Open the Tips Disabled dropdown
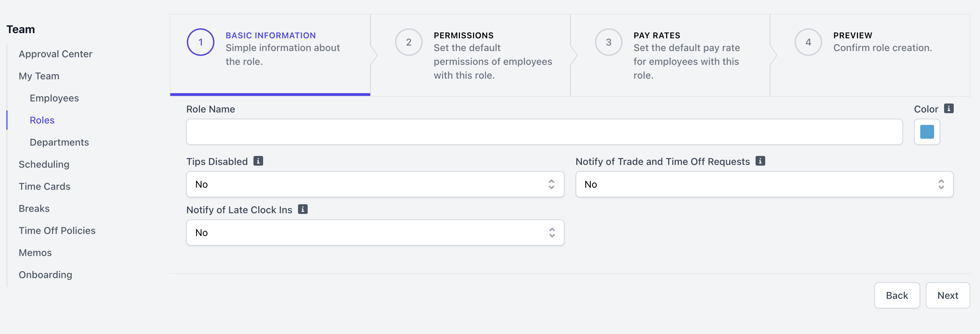The image size is (980, 334). (x=375, y=184)
